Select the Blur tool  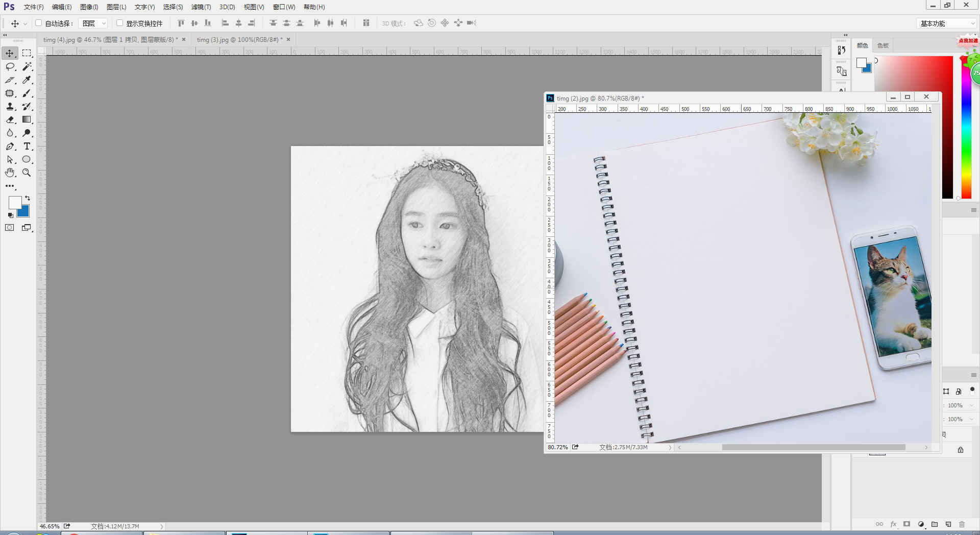click(x=10, y=133)
